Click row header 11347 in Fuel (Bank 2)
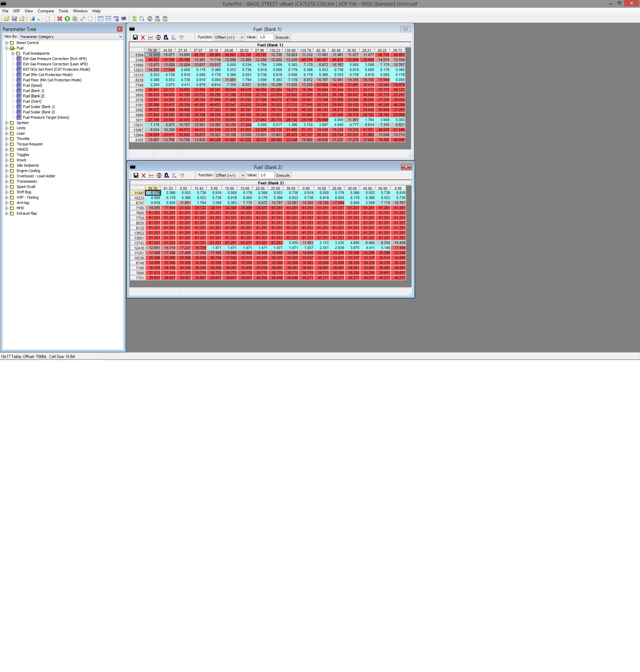The height and width of the screenshot is (672, 640). (137, 193)
